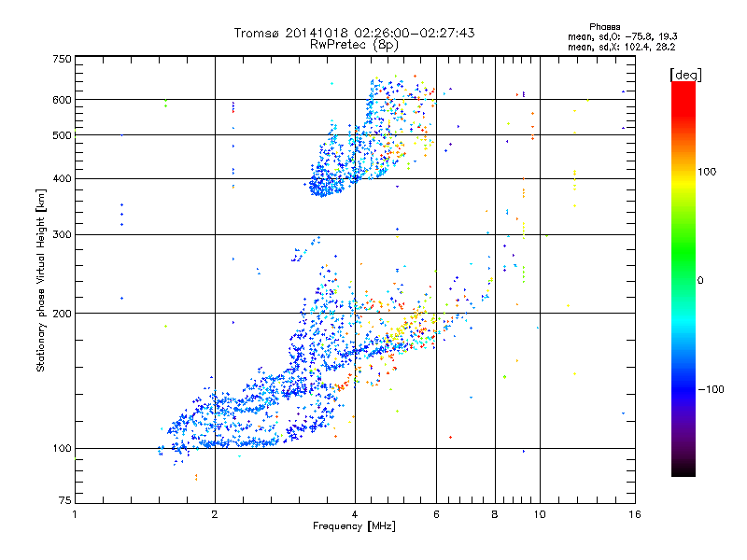Click the orange point pair below 100 km near 2 MHz
The width and height of the screenshot is (747, 560).
click(x=196, y=477)
